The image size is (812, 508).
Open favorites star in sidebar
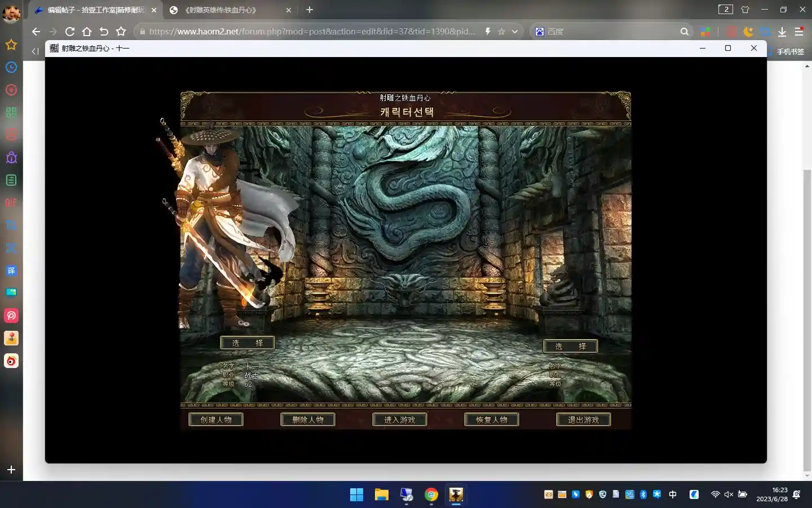[11, 45]
